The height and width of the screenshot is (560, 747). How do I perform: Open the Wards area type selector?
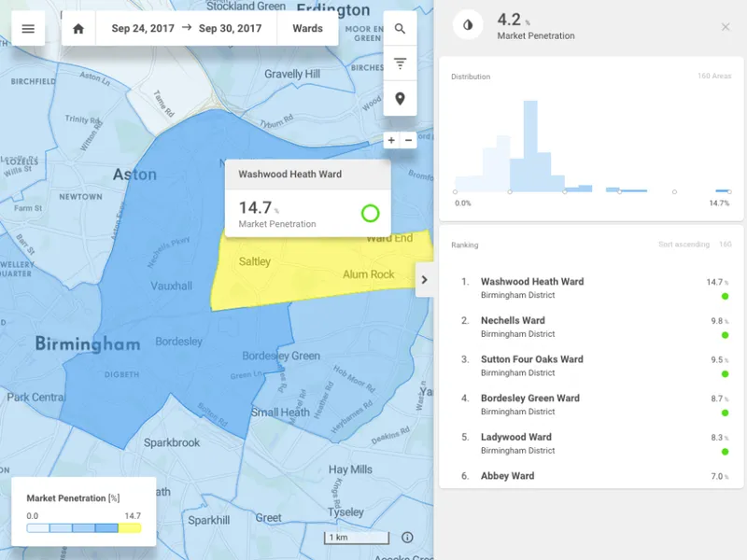click(308, 29)
